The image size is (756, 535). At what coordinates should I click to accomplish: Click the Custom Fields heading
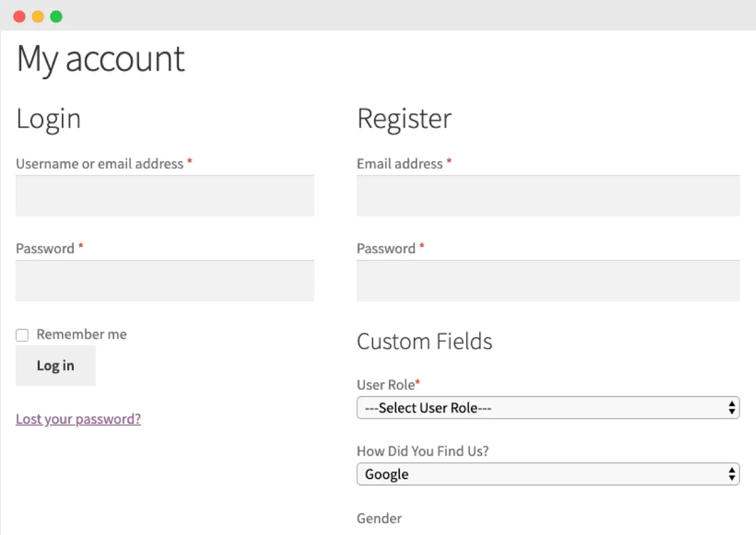tap(424, 342)
